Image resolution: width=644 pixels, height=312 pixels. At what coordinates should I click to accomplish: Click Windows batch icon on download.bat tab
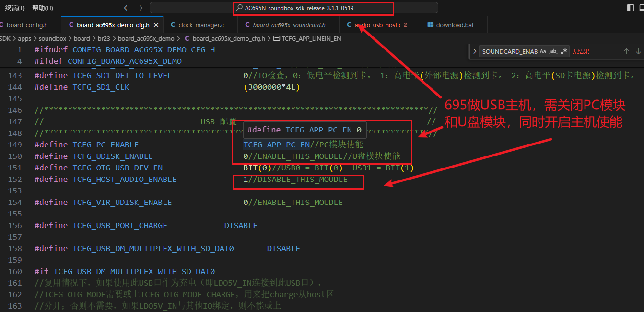(431, 25)
